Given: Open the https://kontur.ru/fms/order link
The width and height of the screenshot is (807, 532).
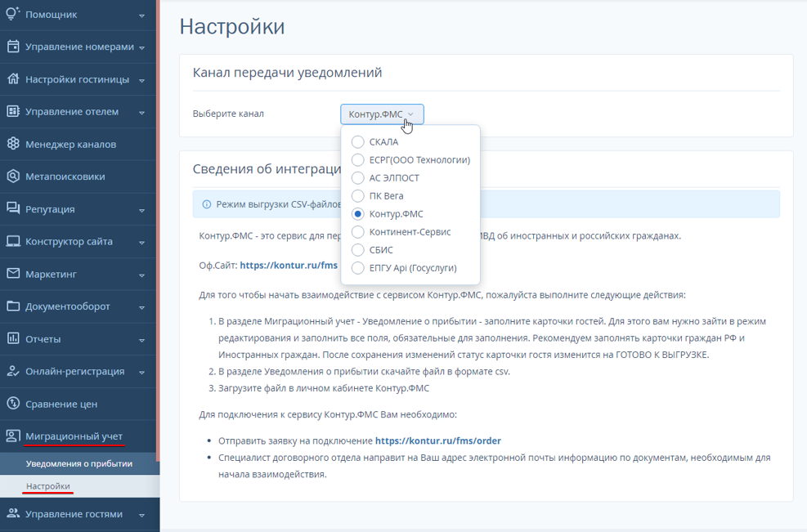Looking at the screenshot, I should click(438, 441).
